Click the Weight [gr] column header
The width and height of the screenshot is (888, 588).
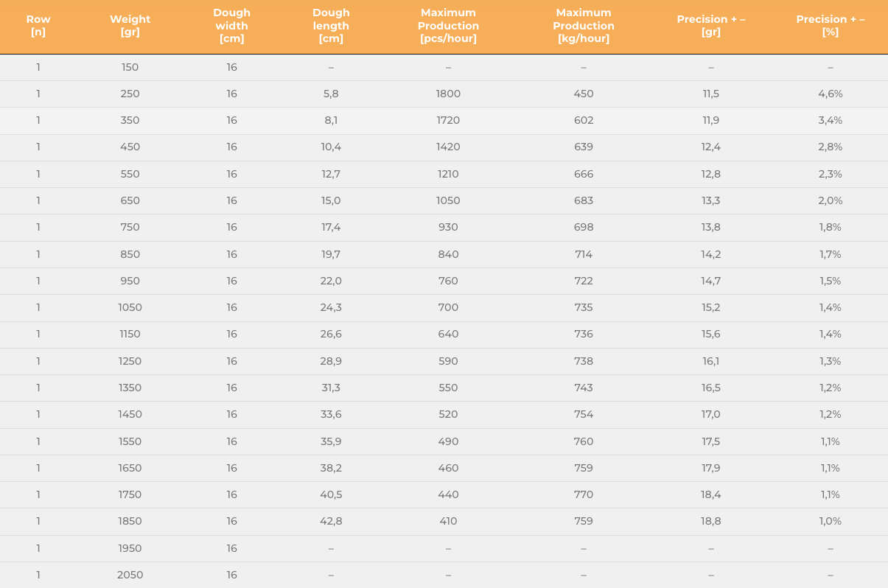tap(130, 26)
